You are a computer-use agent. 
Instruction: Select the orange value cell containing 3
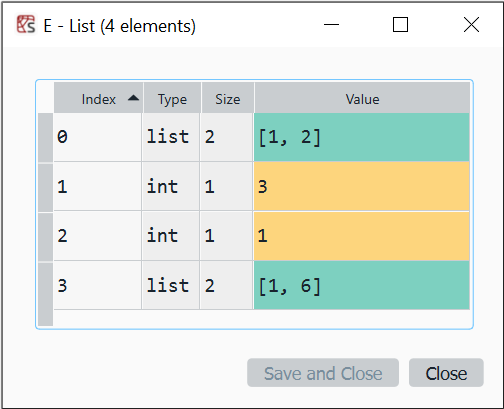click(x=362, y=186)
